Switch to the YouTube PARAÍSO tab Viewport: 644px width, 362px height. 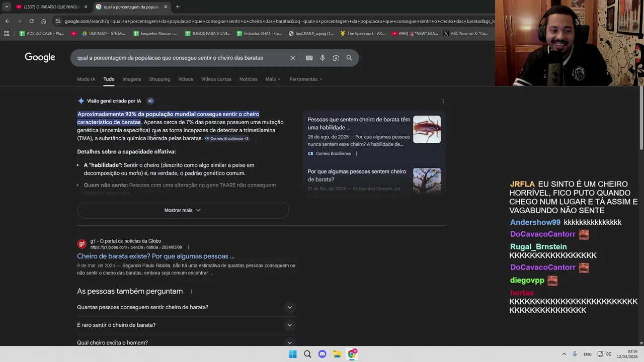coord(51,7)
